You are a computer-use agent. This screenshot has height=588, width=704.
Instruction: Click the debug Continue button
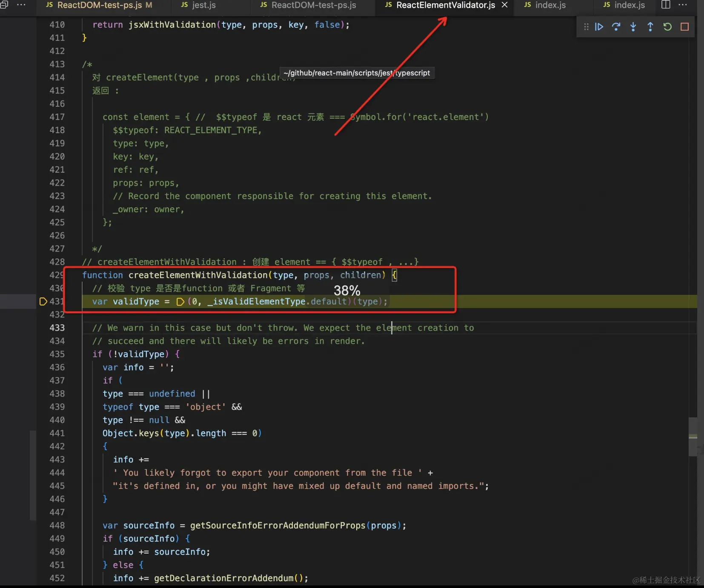point(599,27)
